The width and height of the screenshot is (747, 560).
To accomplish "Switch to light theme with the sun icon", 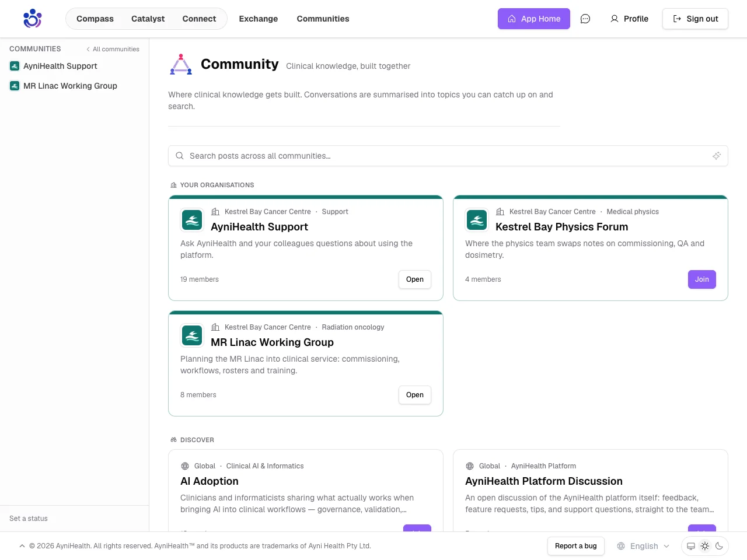I will click(x=705, y=546).
